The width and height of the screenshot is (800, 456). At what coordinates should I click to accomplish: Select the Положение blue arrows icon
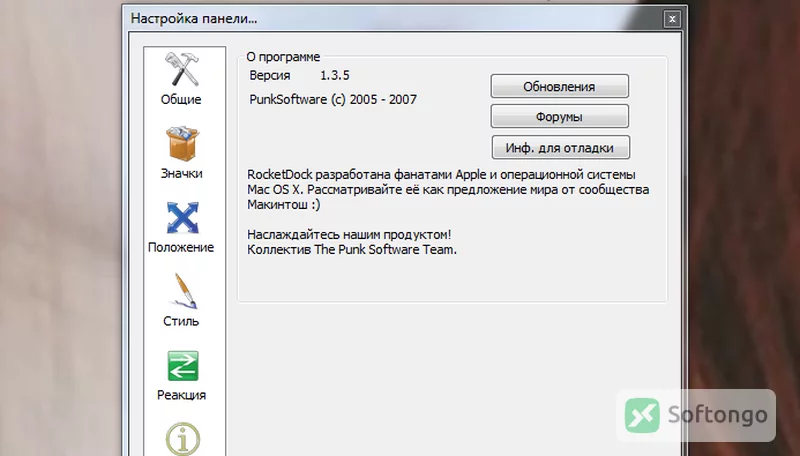click(182, 218)
